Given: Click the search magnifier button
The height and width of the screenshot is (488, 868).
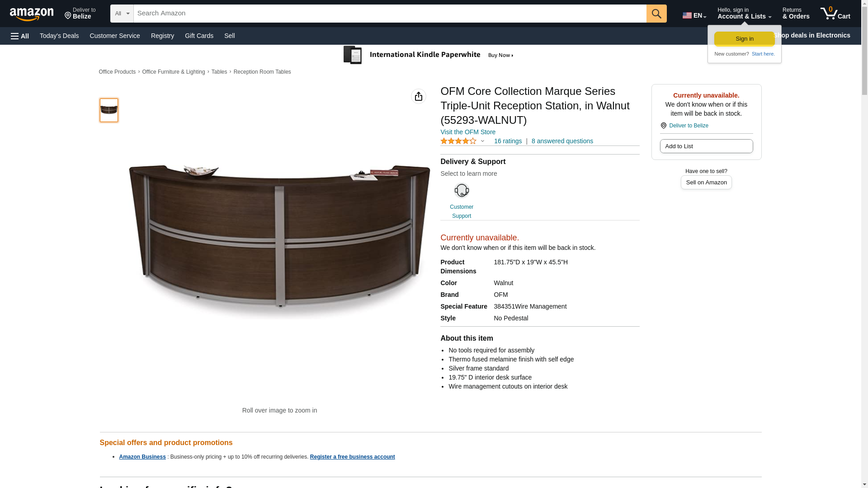Looking at the screenshot, I should pos(656,14).
